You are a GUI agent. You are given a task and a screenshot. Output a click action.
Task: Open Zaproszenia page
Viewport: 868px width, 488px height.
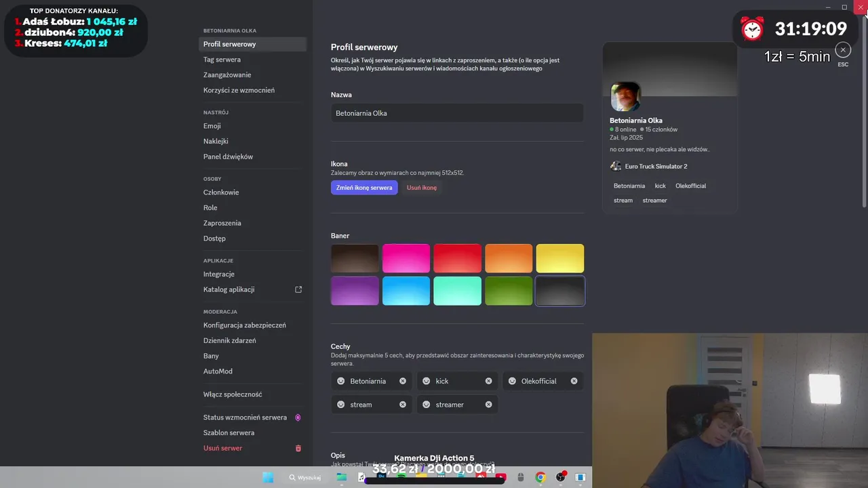click(253, 223)
